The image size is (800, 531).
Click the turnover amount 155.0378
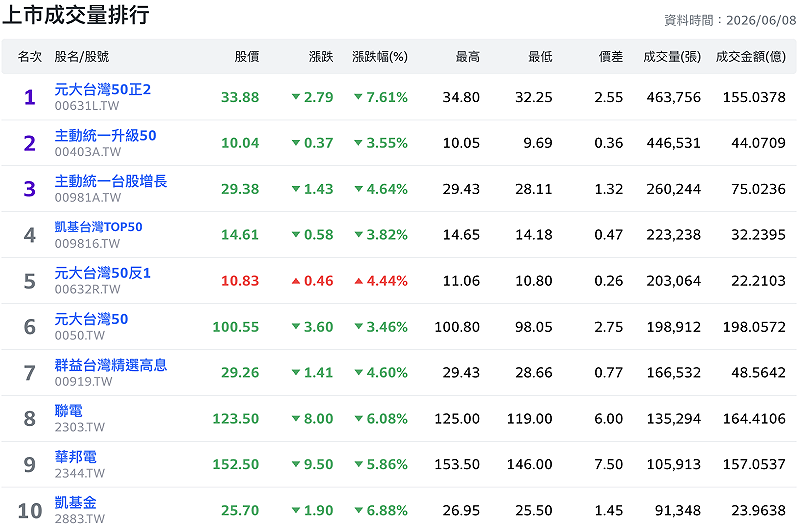click(754, 97)
